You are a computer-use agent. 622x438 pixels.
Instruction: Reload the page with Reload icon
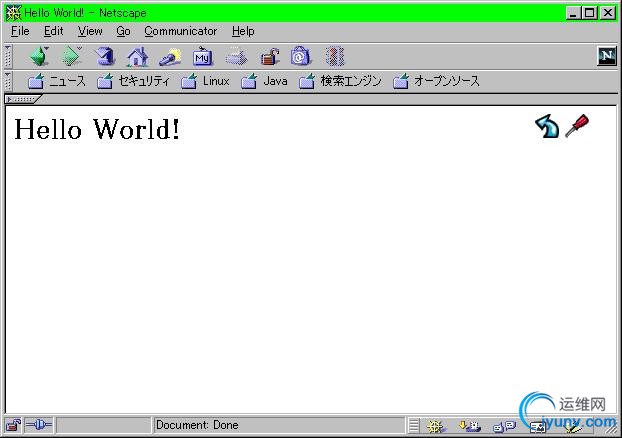pyautogui.click(x=105, y=57)
